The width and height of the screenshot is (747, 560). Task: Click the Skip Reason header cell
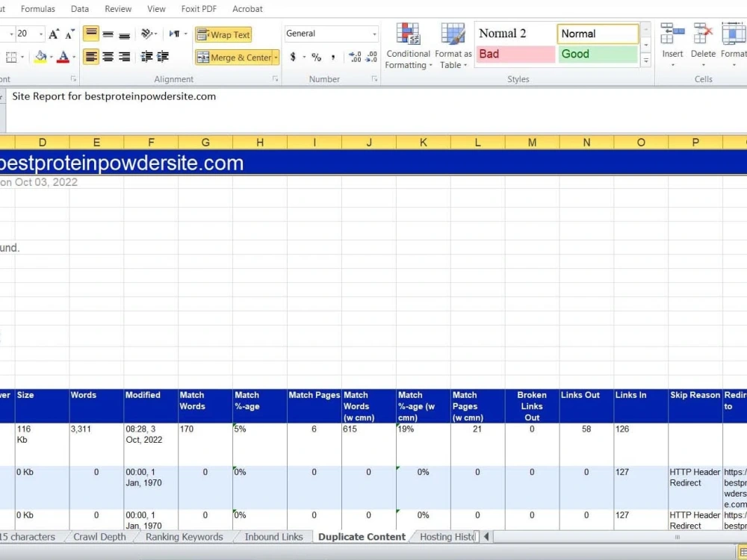click(x=695, y=406)
